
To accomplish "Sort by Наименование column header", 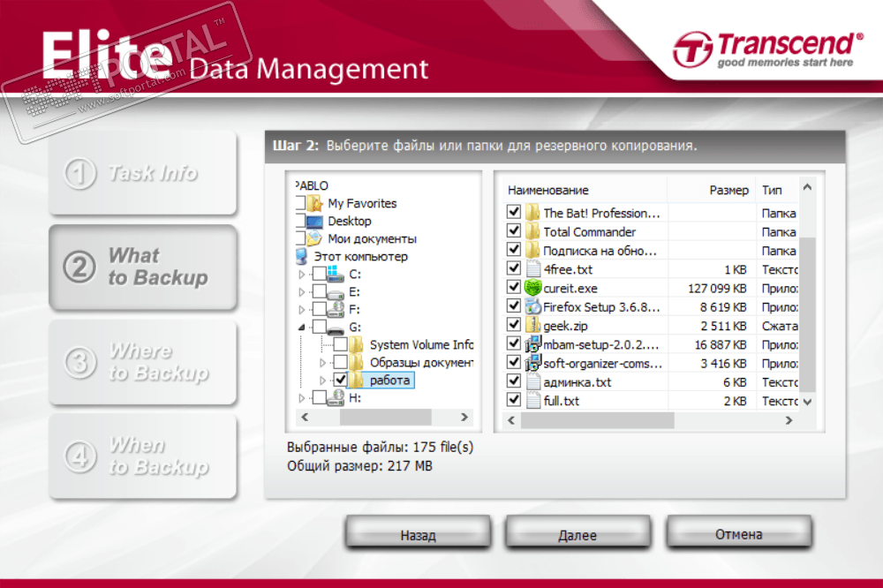I will point(585,191).
